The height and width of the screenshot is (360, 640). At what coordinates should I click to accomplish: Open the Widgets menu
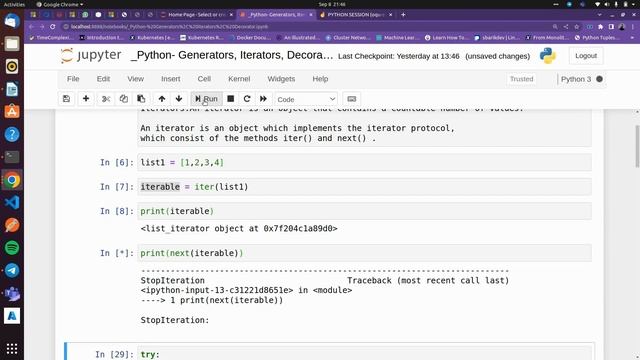click(x=281, y=79)
